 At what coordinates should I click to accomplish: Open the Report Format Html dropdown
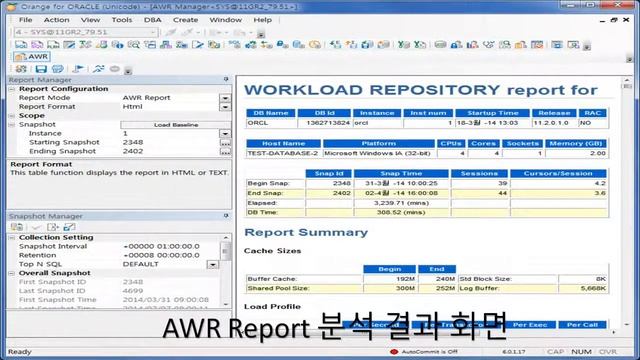pos(225,107)
